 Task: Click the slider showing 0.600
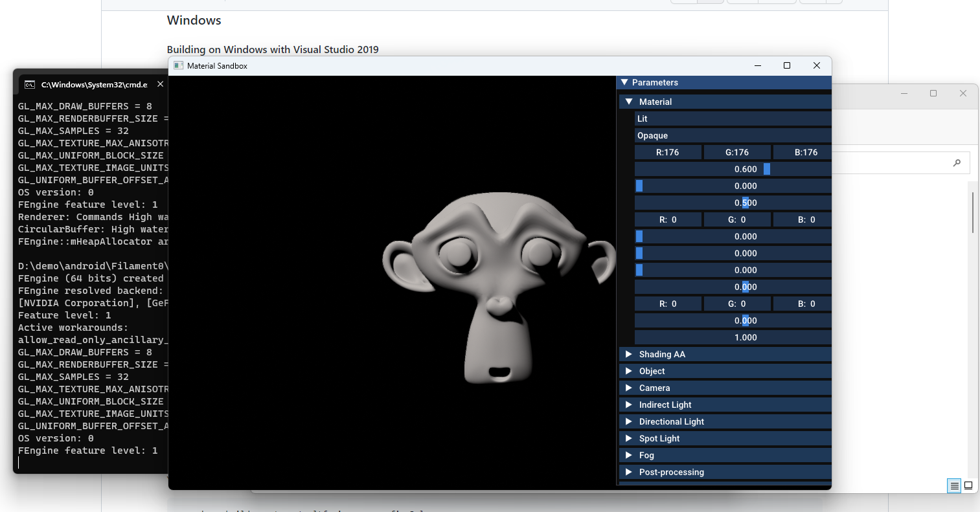coord(733,169)
